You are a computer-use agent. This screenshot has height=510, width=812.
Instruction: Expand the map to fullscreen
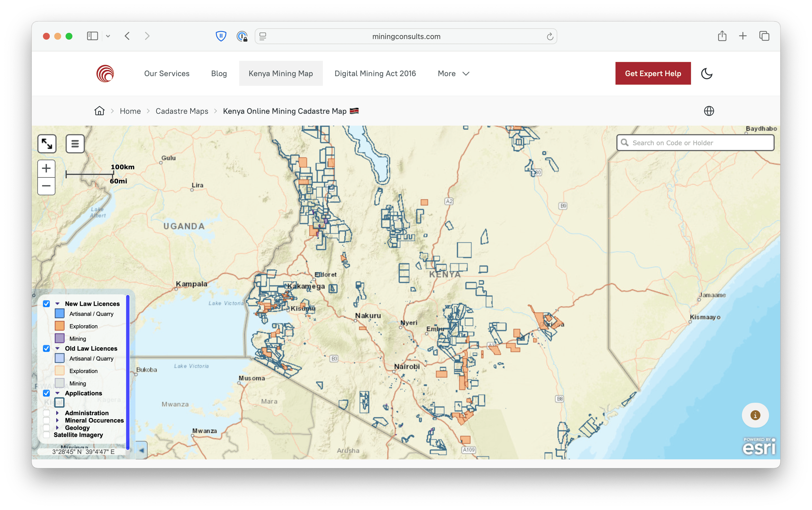point(47,144)
